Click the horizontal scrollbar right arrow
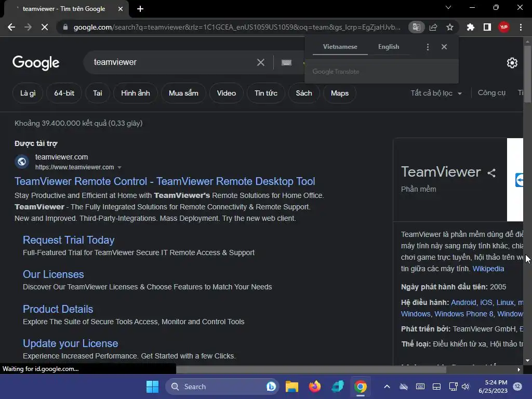This screenshot has width=532, height=399. point(519,369)
